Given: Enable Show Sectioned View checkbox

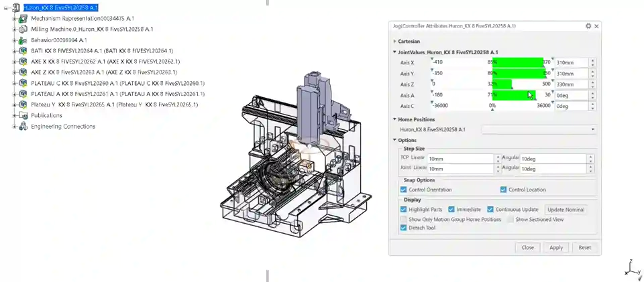Looking at the screenshot, I should click(510, 219).
